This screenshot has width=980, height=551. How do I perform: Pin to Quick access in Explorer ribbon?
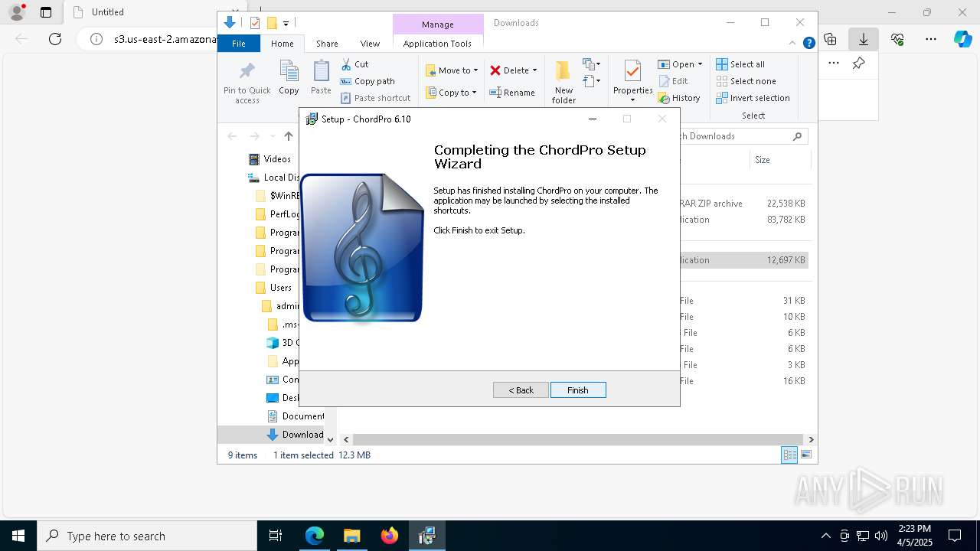(x=247, y=83)
